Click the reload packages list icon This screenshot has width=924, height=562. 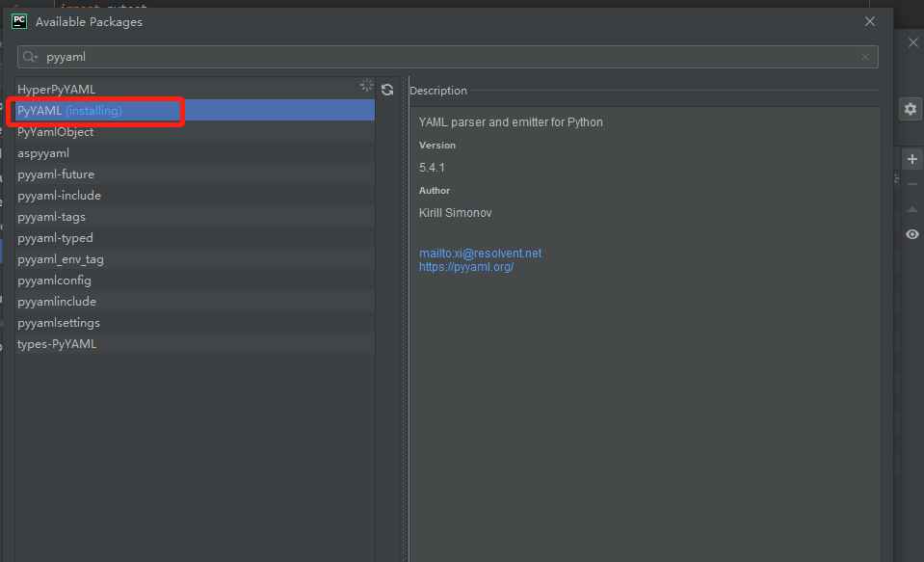[387, 90]
